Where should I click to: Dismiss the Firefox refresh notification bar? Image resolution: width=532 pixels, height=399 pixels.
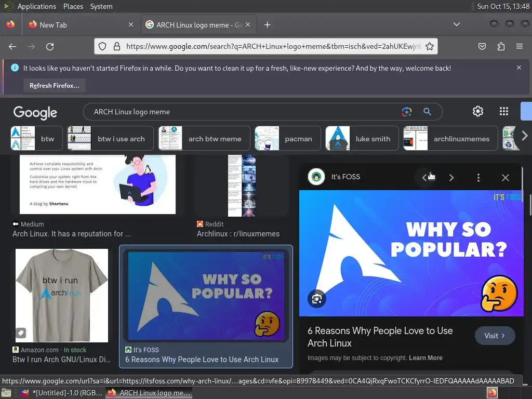[519, 68]
